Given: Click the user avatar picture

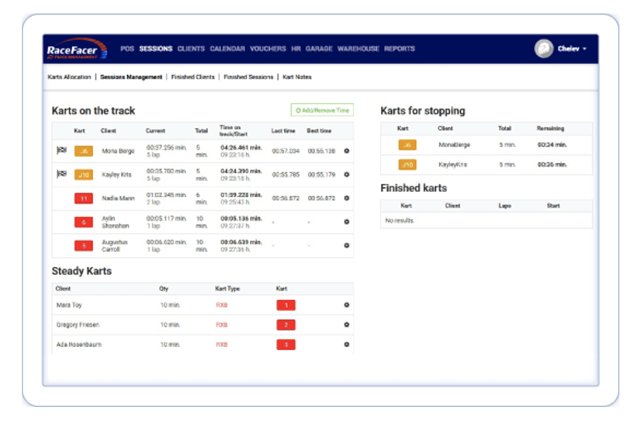Looking at the screenshot, I should coord(544,49).
